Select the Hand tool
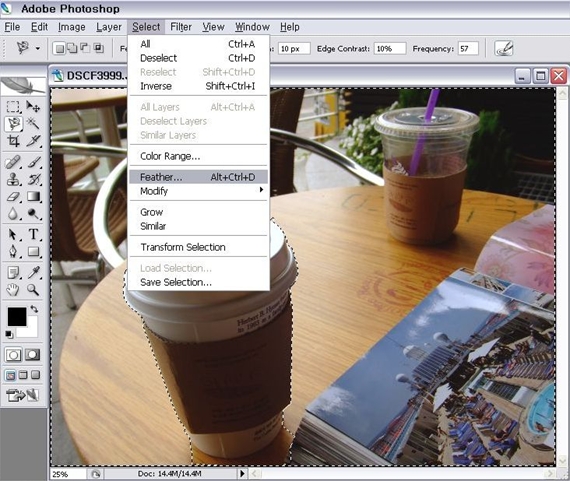This screenshot has height=481, width=570. [x=13, y=290]
